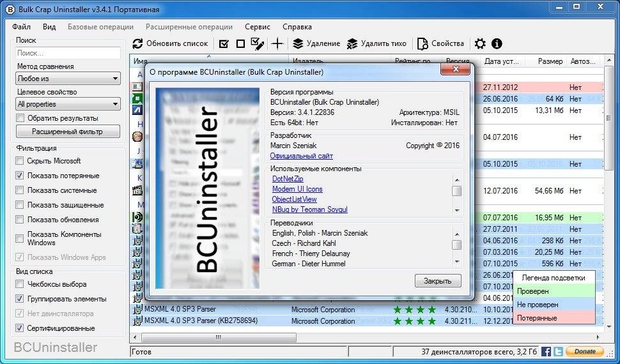Click the green Проверен legend swatch
Screen dimensions: 620x364
(554, 291)
